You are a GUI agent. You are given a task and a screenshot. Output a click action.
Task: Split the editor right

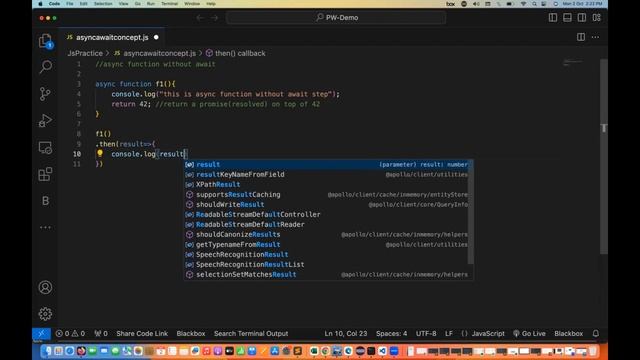(x=581, y=37)
